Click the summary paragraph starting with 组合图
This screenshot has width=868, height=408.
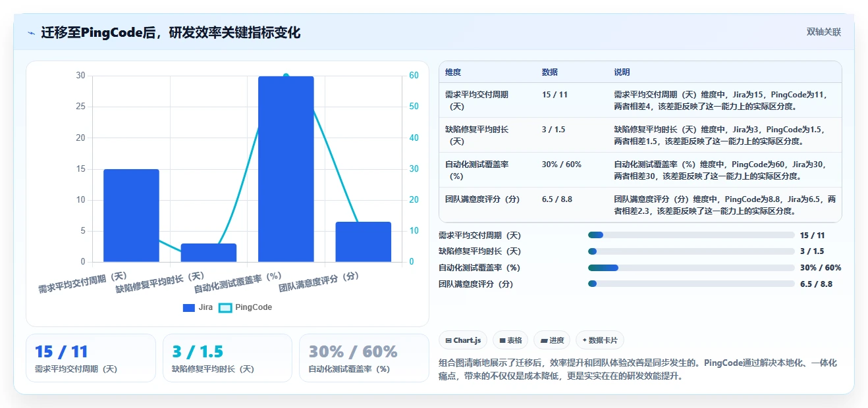[x=637, y=370]
